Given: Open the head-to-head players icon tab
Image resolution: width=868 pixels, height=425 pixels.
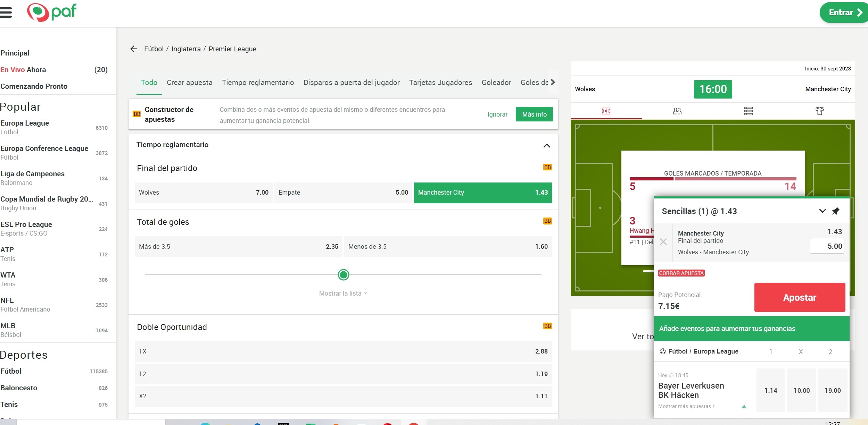Looking at the screenshot, I should (x=677, y=111).
